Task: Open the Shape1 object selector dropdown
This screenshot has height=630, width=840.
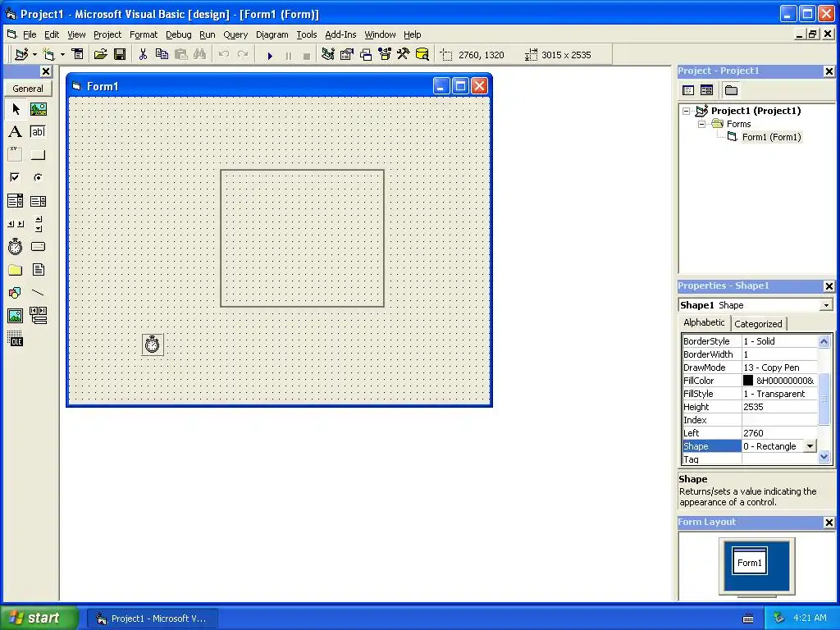Action: tap(827, 305)
